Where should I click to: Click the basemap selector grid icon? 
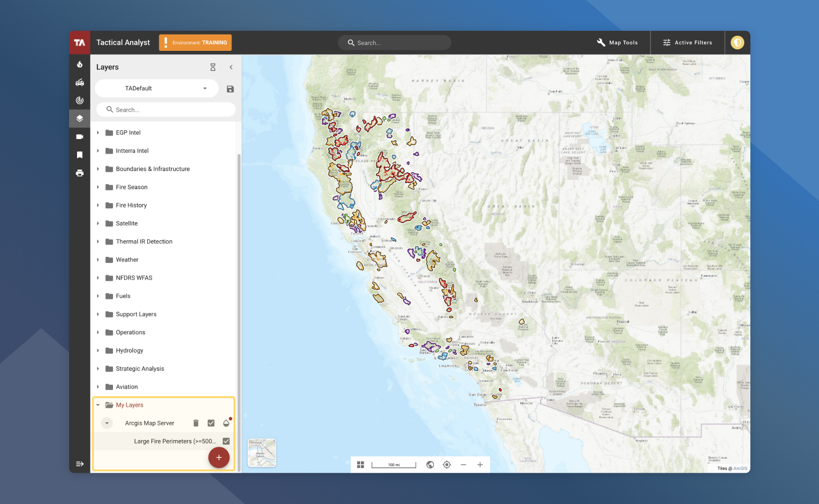tap(360, 464)
